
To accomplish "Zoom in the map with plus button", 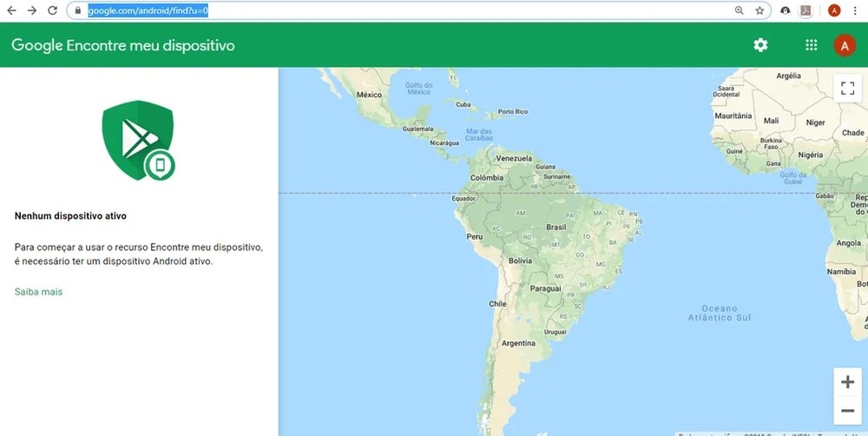I will click(847, 382).
